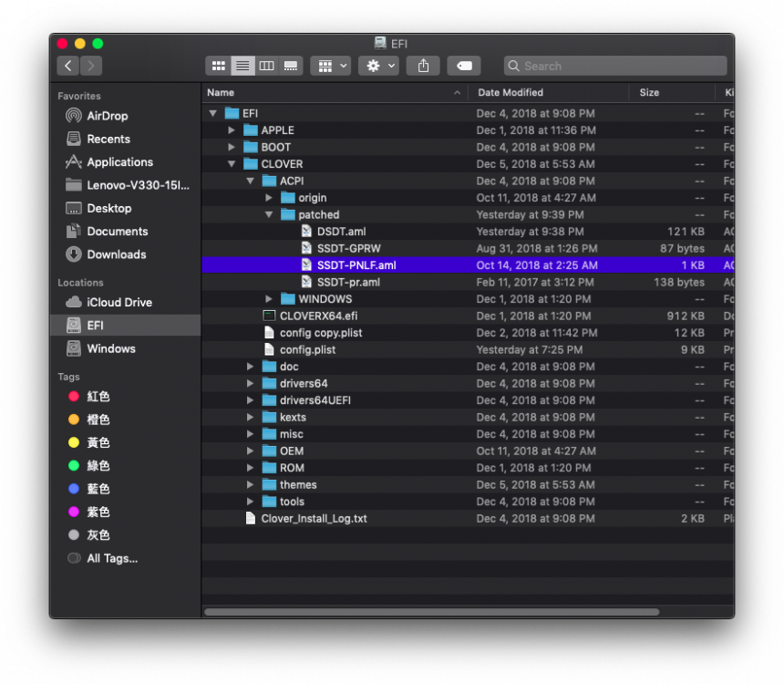This screenshot has height=684, width=784.
Task: Go back with the left arrow button
Action: pos(68,66)
